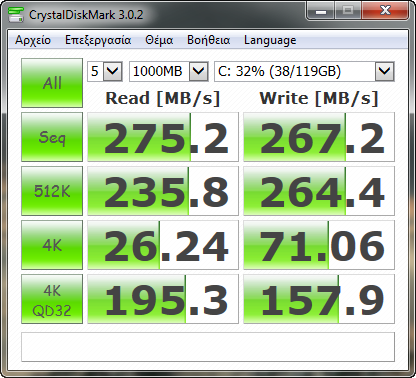This screenshot has width=416, height=378.
Task: Expand the test count dropdown showing 5
Action: [x=113, y=71]
